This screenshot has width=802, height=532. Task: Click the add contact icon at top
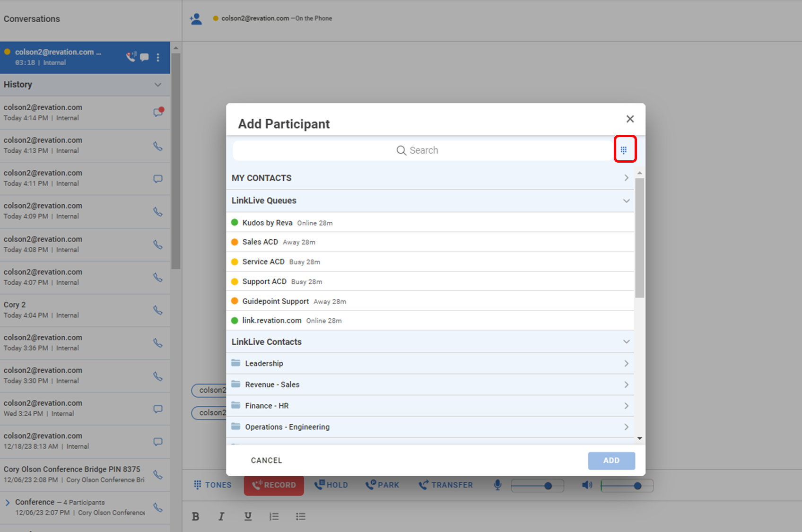(x=196, y=19)
